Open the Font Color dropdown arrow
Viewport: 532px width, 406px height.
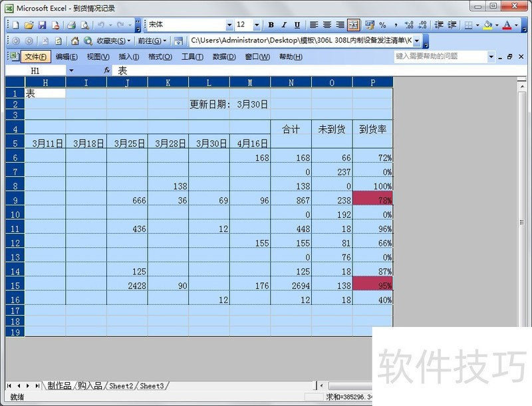click(x=515, y=25)
